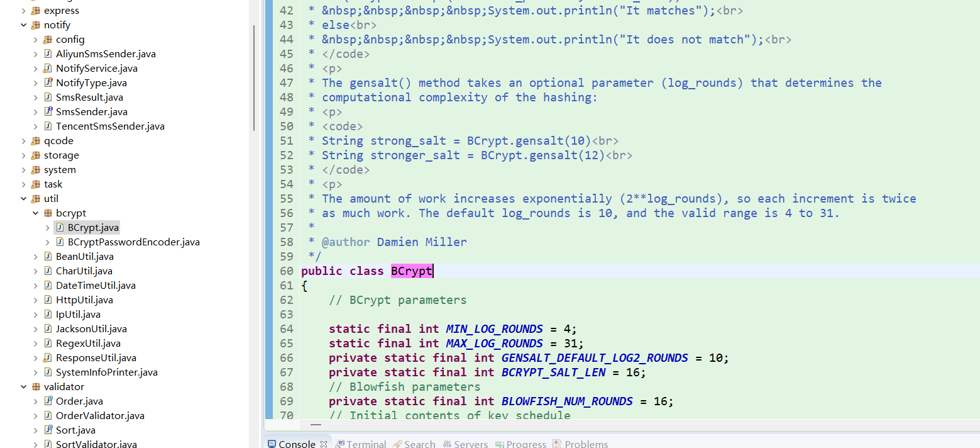Click the package icon next to util
This screenshot has width=980, height=448.
pos(36,198)
